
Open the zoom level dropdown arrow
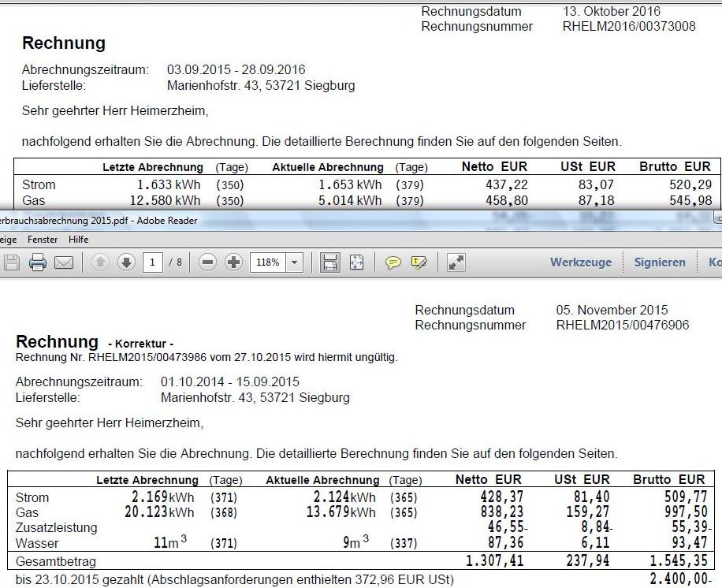(294, 262)
